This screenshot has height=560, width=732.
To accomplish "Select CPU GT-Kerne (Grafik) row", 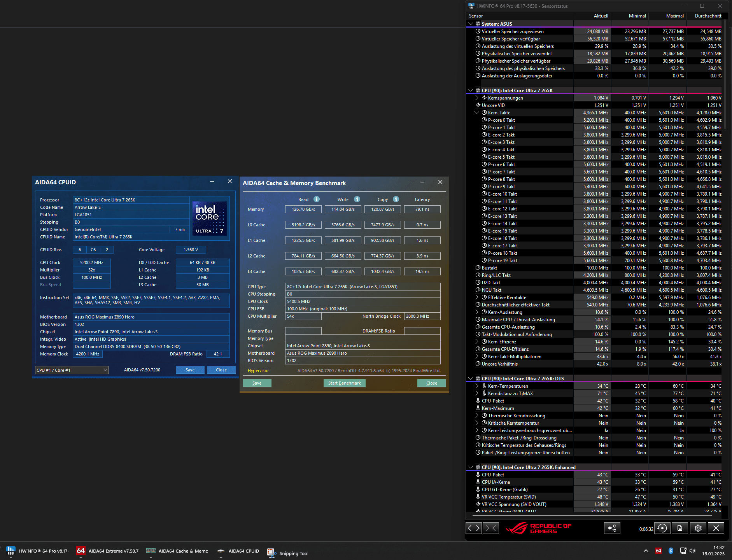I will click(x=594, y=490).
